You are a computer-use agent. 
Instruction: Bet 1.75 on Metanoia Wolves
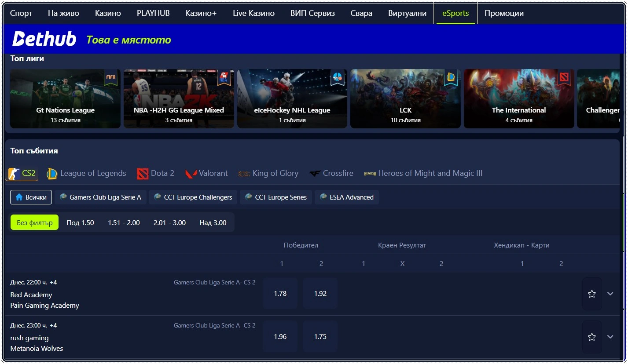[x=320, y=337]
